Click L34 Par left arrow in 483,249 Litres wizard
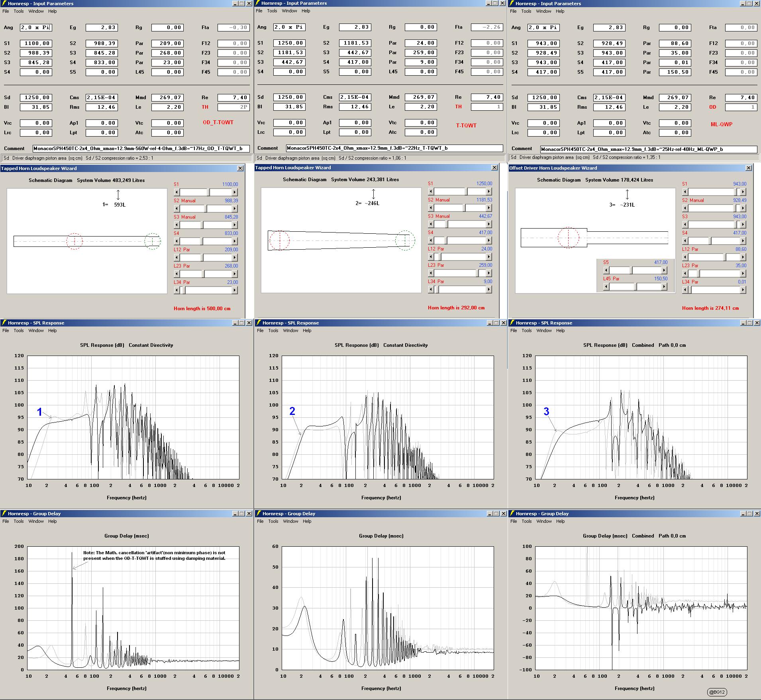This screenshot has width=761, height=700. click(x=177, y=290)
